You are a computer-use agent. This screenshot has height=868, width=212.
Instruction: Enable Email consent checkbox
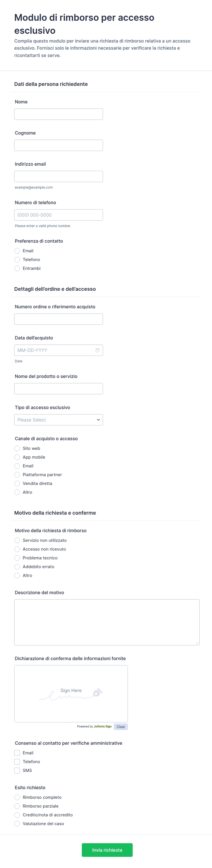pyautogui.click(x=17, y=753)
